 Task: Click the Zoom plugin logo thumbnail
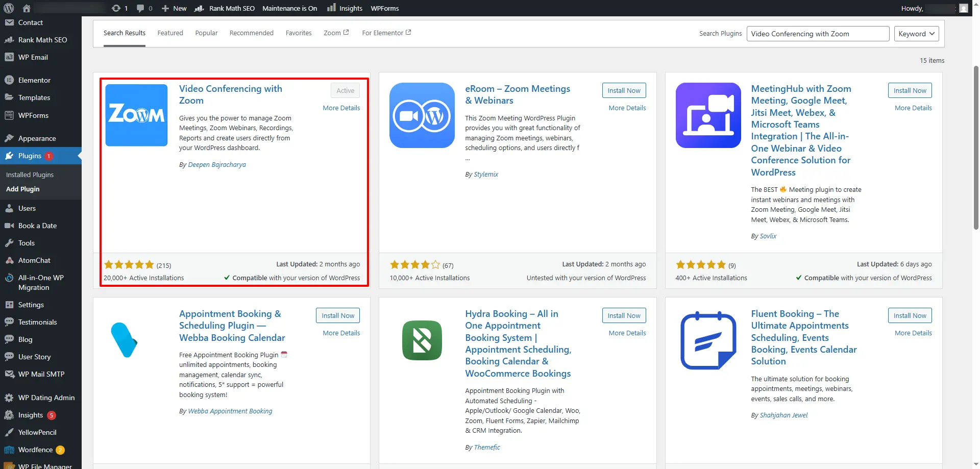click(136, 115)
